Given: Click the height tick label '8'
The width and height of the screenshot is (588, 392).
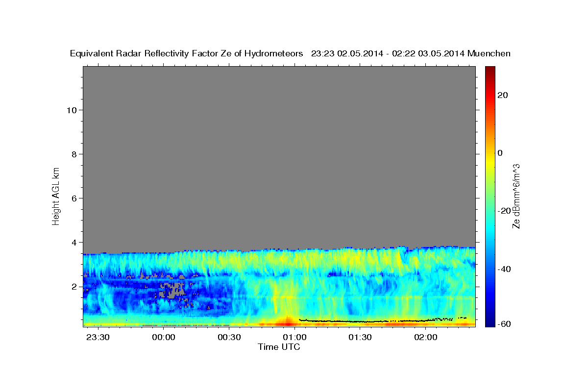Looking at the screenshot, I should pyautogui.click(x=74, y=154).
